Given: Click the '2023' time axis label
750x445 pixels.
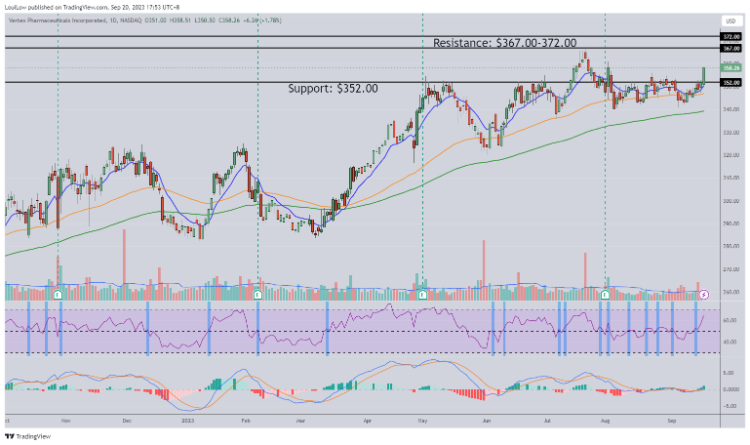Looking at the screenshot, I should 188,421.
